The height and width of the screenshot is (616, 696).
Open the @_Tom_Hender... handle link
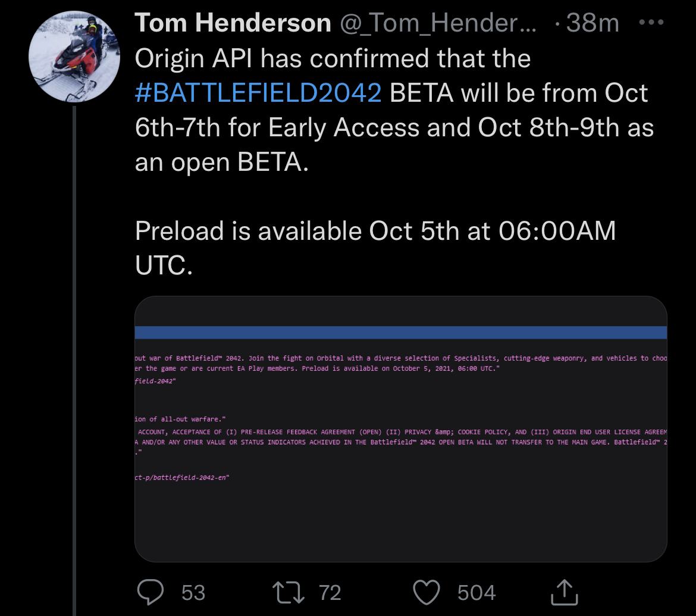[x=438, y=22]
